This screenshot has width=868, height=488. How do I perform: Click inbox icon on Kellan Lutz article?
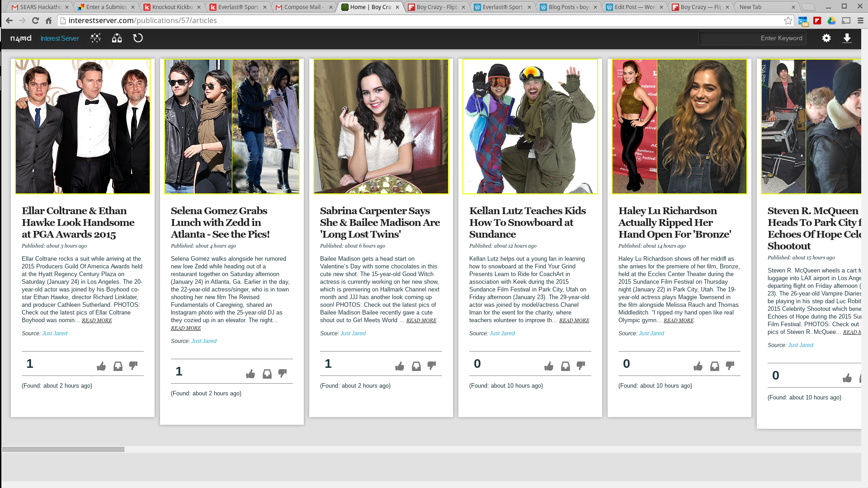566,366
